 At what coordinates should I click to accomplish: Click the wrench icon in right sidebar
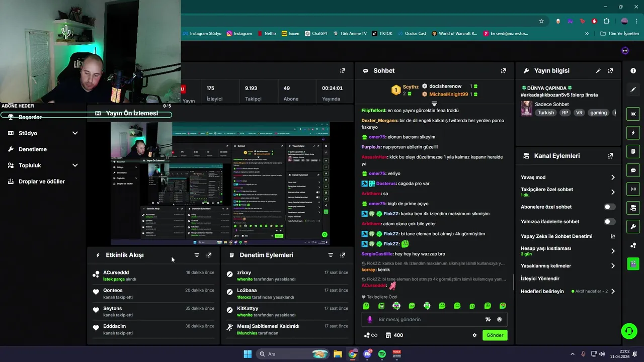click(633, 226)
